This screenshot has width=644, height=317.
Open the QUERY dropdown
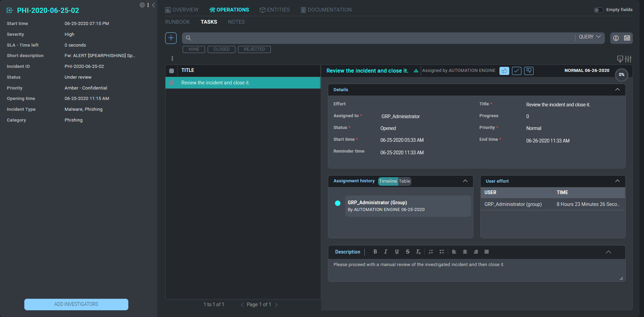point(590,37)
